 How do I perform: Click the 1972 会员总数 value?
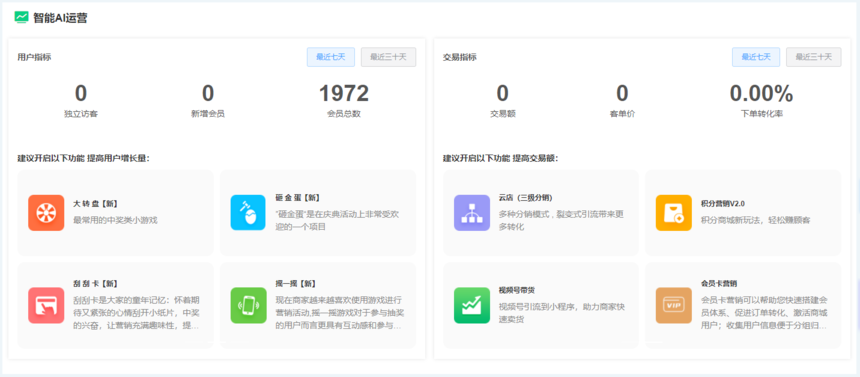[344, 94]
